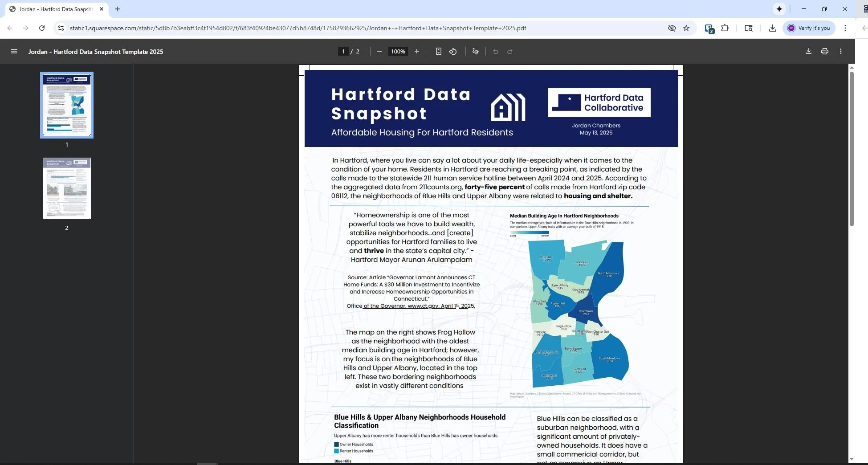
Task: Print the PDF document
Action: [x=825, y=52]
